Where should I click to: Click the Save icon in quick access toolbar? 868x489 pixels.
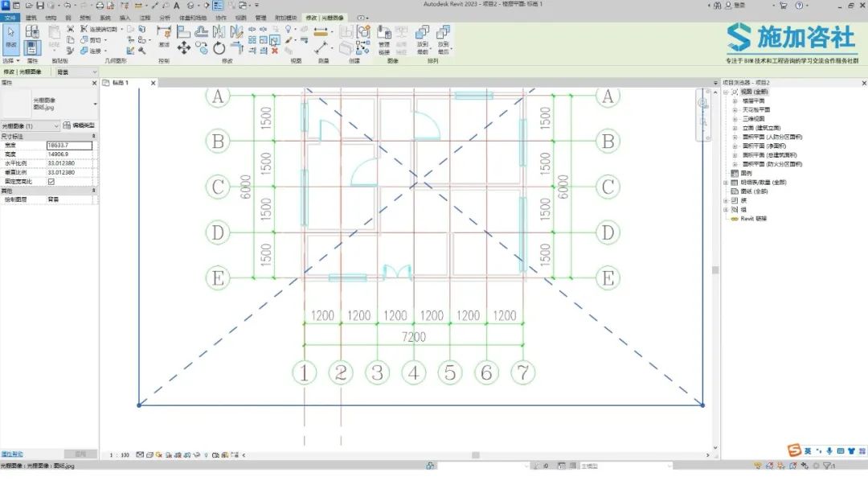point(40,6)
